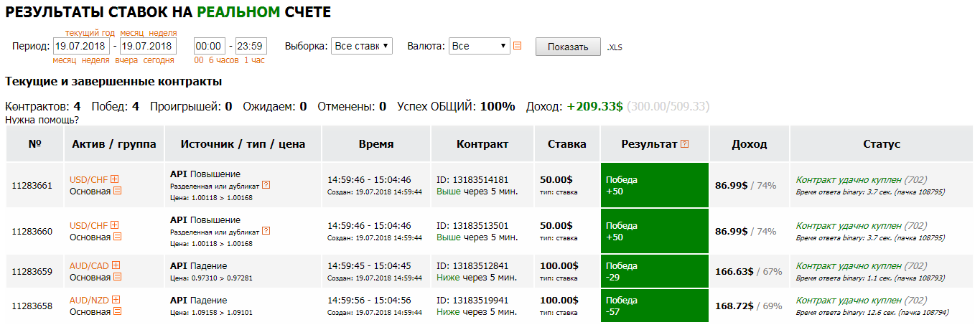This screenshot has height=335, width=980.
Task: Open the help icon in the Результат header
Action: point(684,144)
